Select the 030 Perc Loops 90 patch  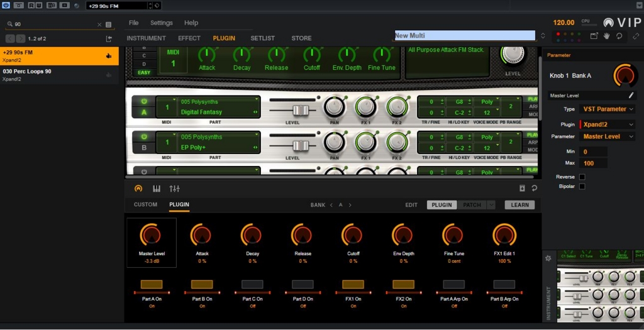click(x=59, y=75)
